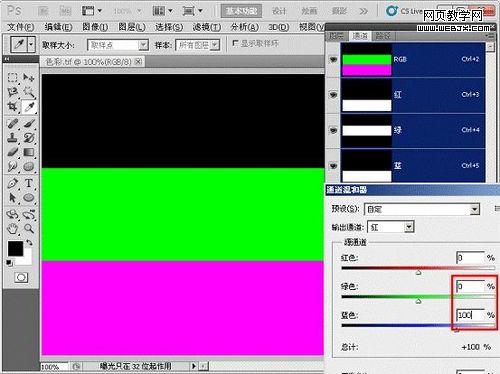500x374 pixels.
Task: Open the 选择(S) menu
Action: [x=169, y=27]
